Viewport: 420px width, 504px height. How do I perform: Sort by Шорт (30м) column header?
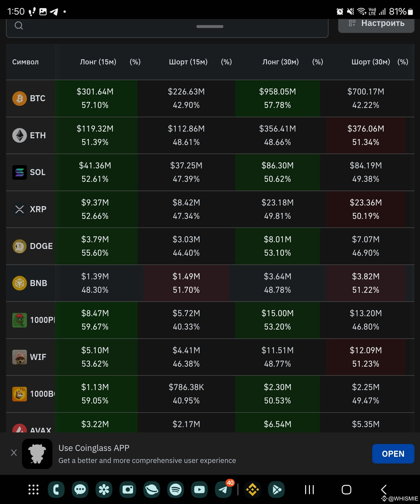coord(371,62)
